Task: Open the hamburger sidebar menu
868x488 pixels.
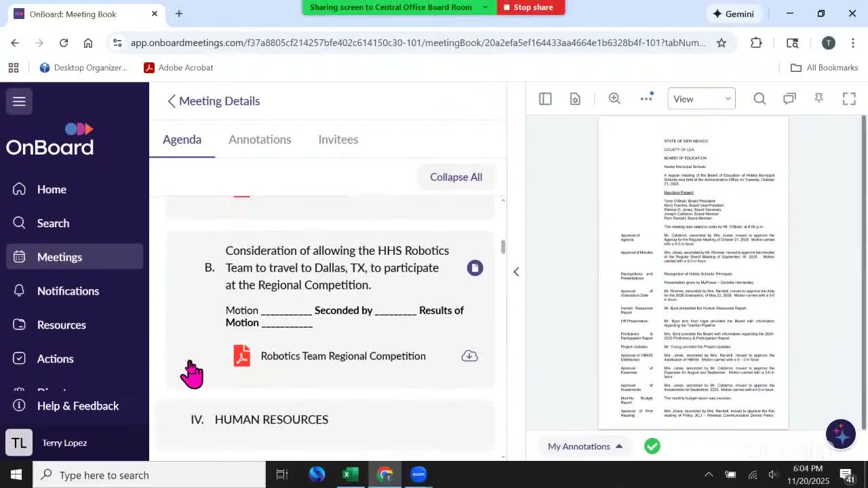Action: click(x=19, y=101)
